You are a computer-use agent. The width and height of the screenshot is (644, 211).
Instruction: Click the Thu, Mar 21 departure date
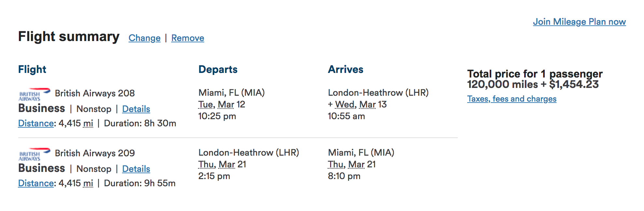[x=222, y=164]
